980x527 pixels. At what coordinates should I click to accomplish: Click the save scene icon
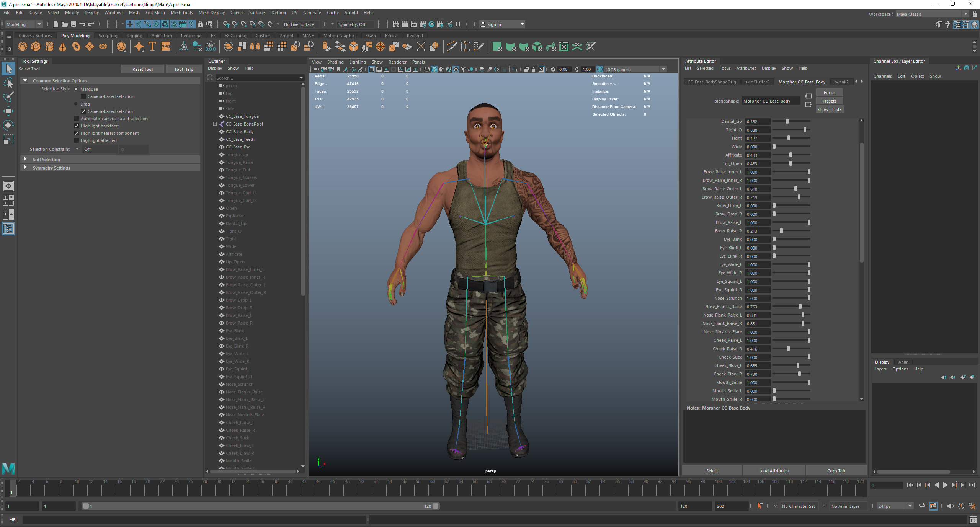[x=73, y=24]
